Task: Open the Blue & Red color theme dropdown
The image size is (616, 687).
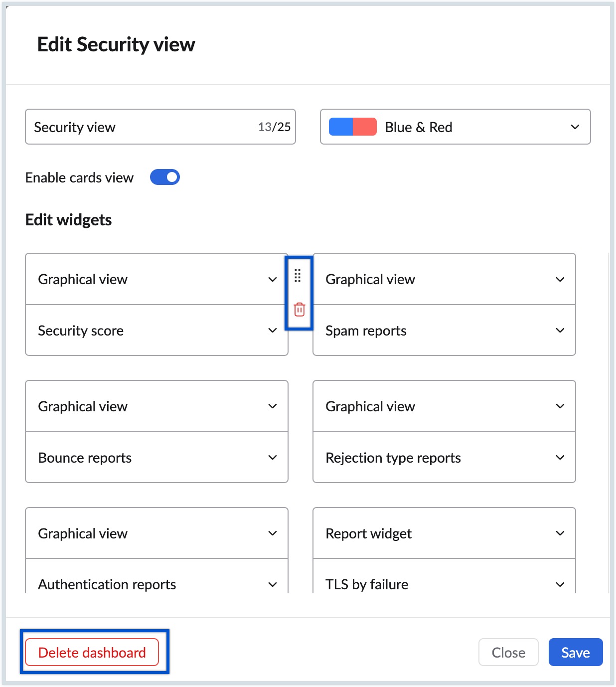Action: coord(456,127)
